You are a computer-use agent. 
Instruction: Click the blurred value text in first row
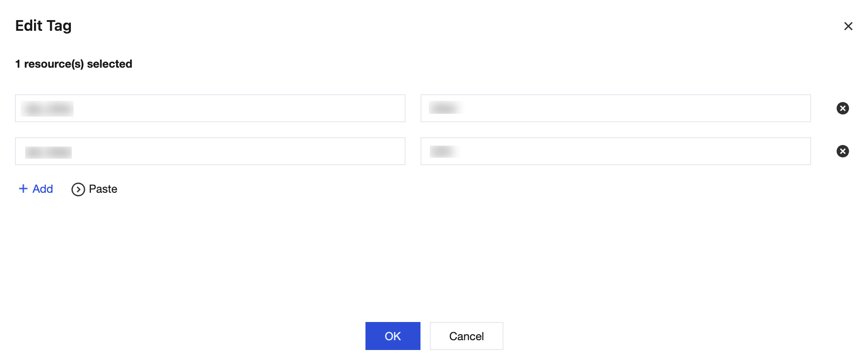[x=444, y=108]
